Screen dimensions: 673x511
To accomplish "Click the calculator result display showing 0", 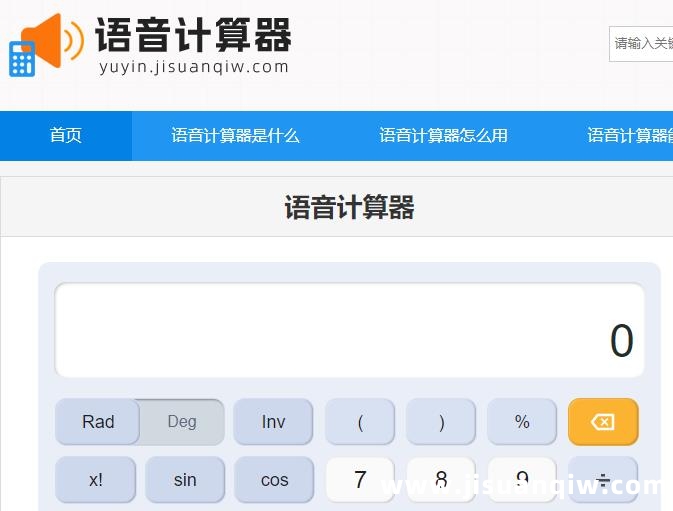I will coord(349,331).
